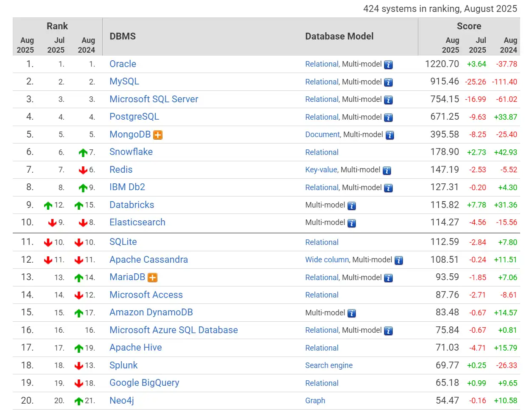532x410 pixels.
Task: Click the Graph model link for Neo4j
Action: coord(315,401)
